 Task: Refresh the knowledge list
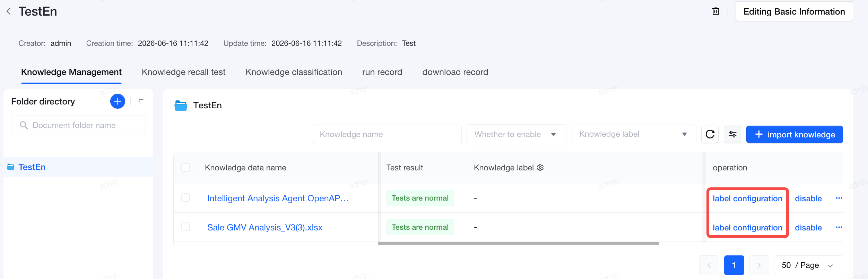710,134
